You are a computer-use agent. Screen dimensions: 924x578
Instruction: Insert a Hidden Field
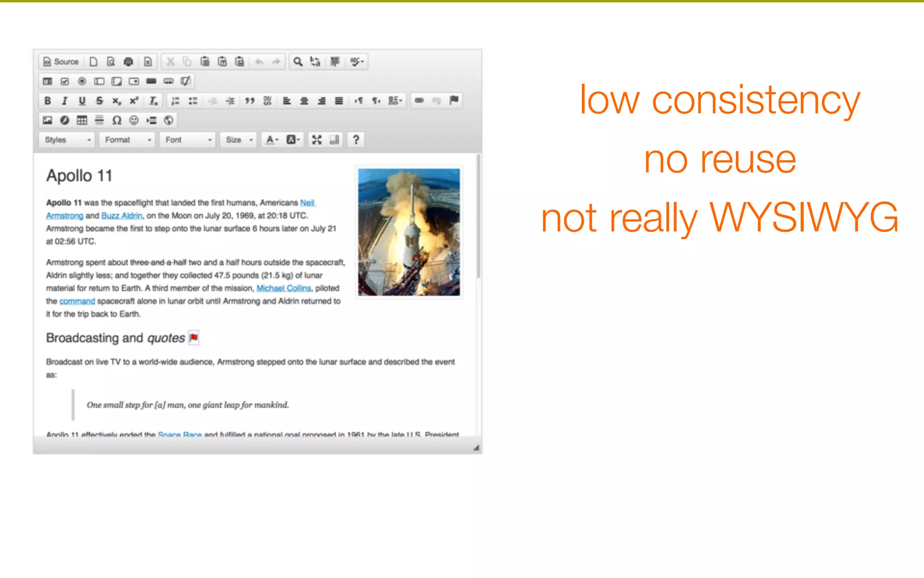pyautogui.click(x=186, y=81)
